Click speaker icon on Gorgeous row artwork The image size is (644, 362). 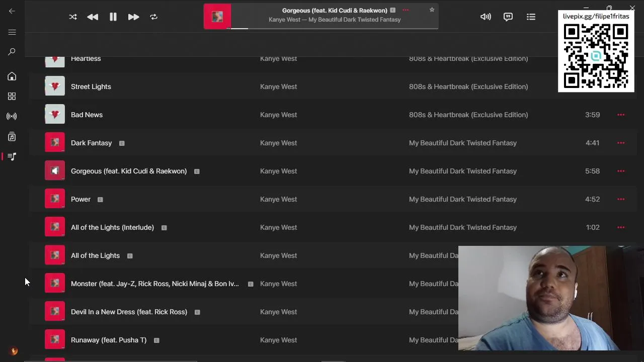pyautogui.click(x=55, y=170)
